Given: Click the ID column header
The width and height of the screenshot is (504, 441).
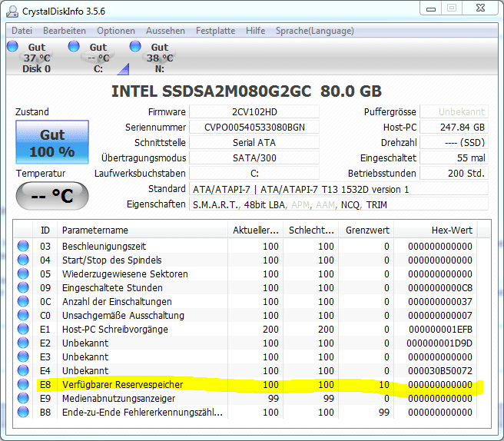Looking at the screenshot, I should coord(45,230).
